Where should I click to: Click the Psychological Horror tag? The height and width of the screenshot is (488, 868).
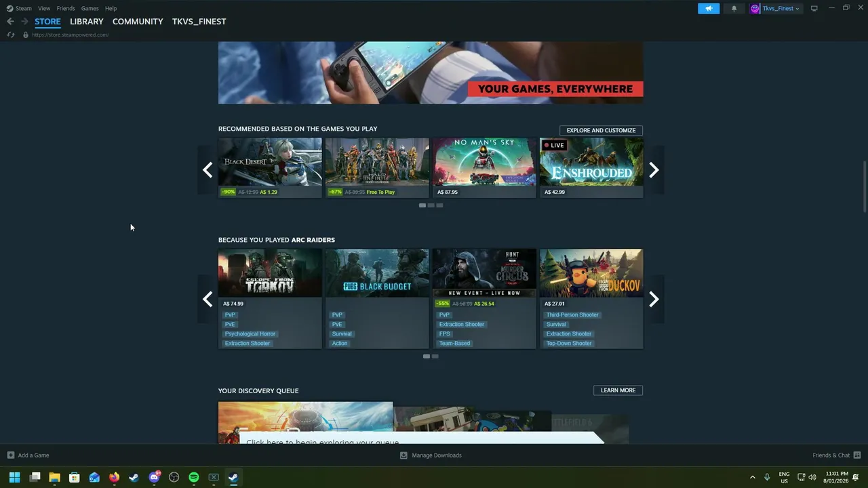[250, 333]
